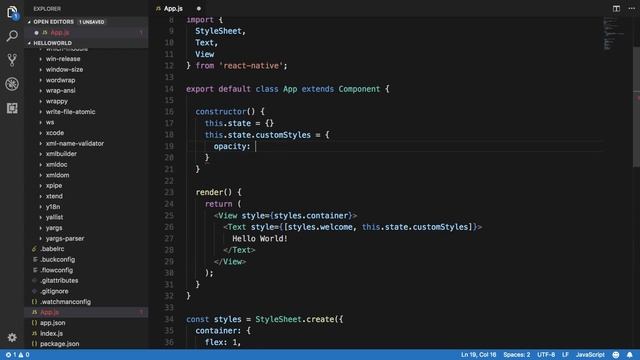This screenshot has width=640, height=360.
Task: Expand the yallist folder
Action: pos(54,218)
